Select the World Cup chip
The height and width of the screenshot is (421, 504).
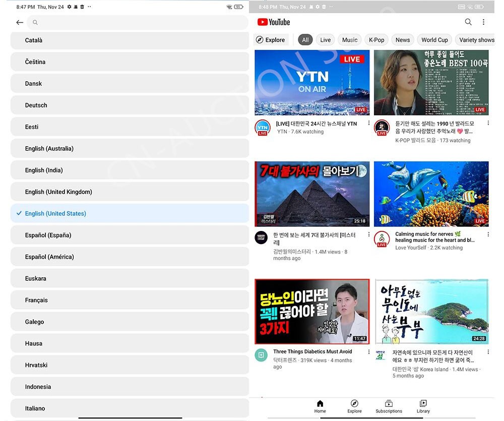point(434,40)
